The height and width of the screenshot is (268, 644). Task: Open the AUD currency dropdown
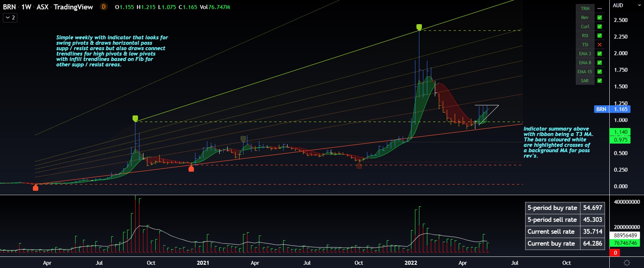pyautogui.click(x=618, y=5)
